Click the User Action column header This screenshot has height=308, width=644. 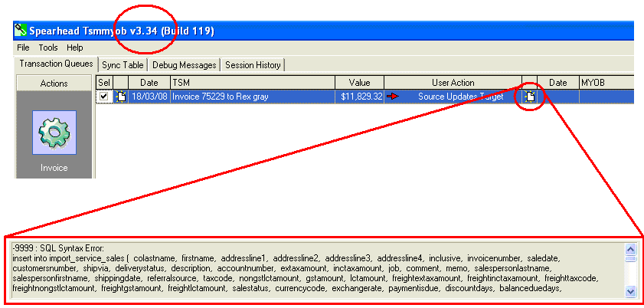tap(453, 83)
